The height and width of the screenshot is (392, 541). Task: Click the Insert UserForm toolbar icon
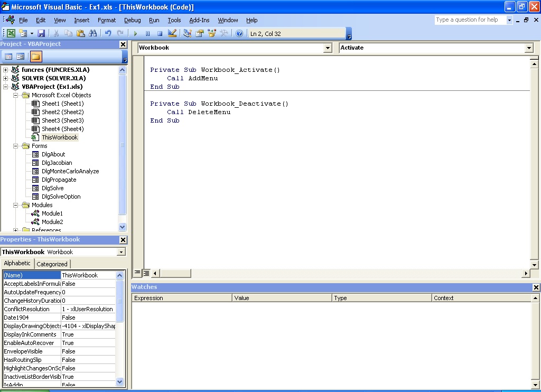23,33
